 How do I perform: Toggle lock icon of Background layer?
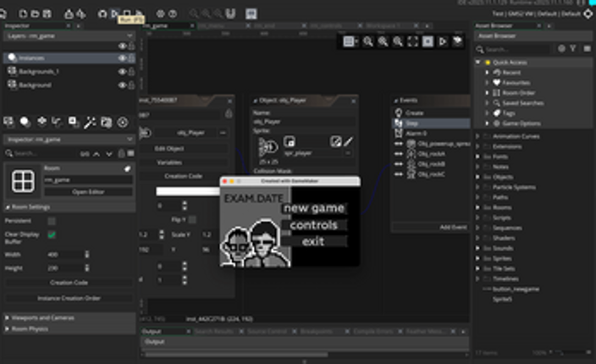tap(131, 85)
